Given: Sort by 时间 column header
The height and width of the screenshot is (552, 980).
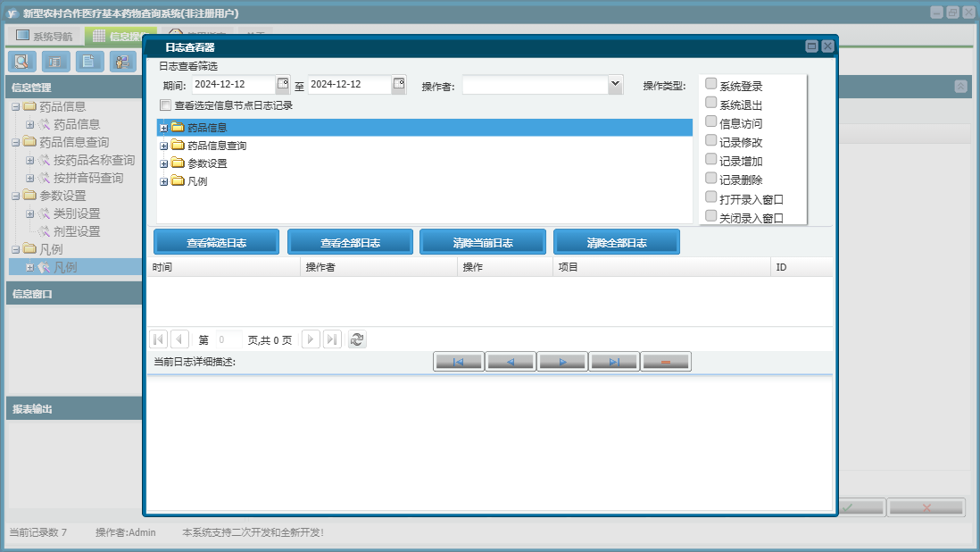Looking at the screenshot, I should point(224,267).
